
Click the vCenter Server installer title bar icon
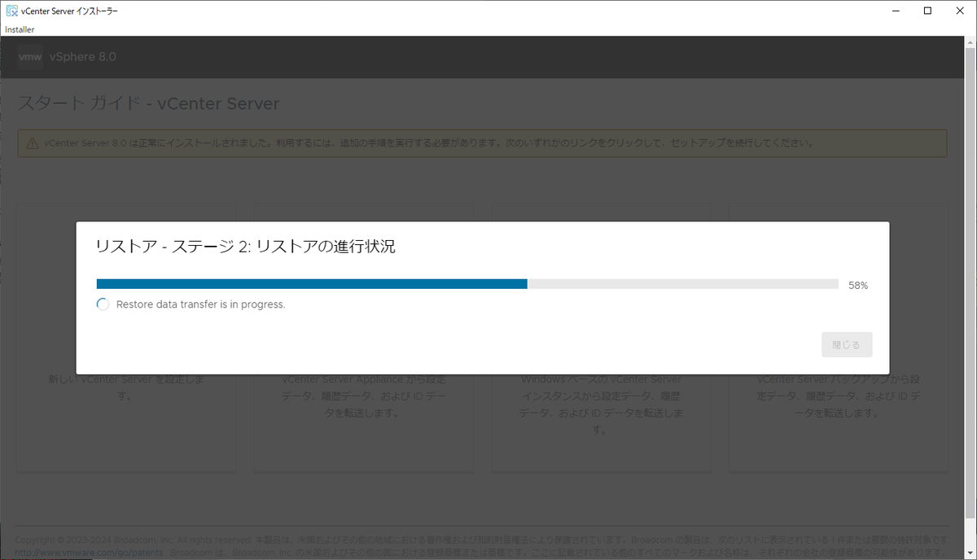point(11,11)
